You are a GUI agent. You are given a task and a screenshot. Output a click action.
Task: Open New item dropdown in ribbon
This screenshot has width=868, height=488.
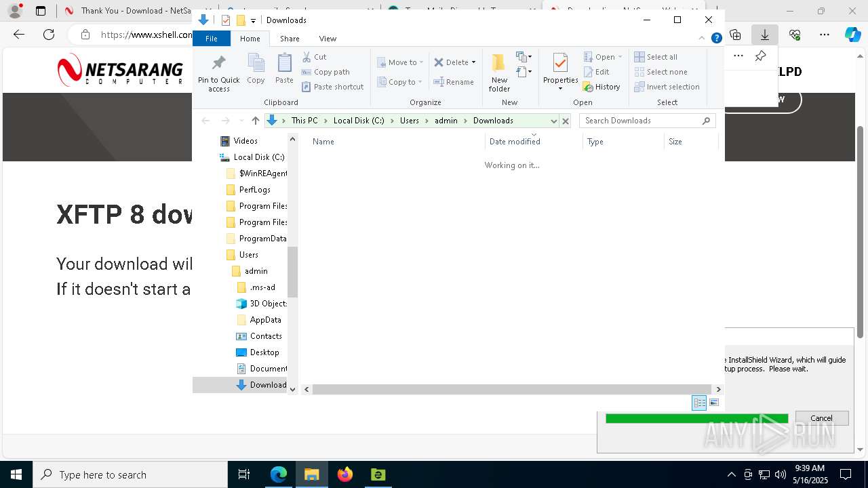pos(524,57)
